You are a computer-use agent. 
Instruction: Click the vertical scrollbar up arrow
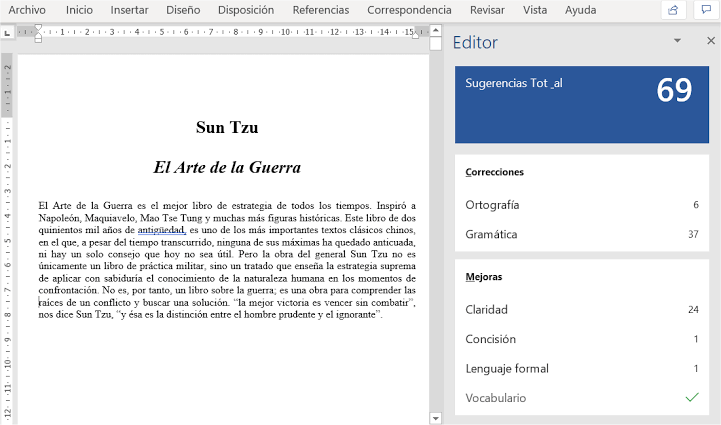[435, 31]
